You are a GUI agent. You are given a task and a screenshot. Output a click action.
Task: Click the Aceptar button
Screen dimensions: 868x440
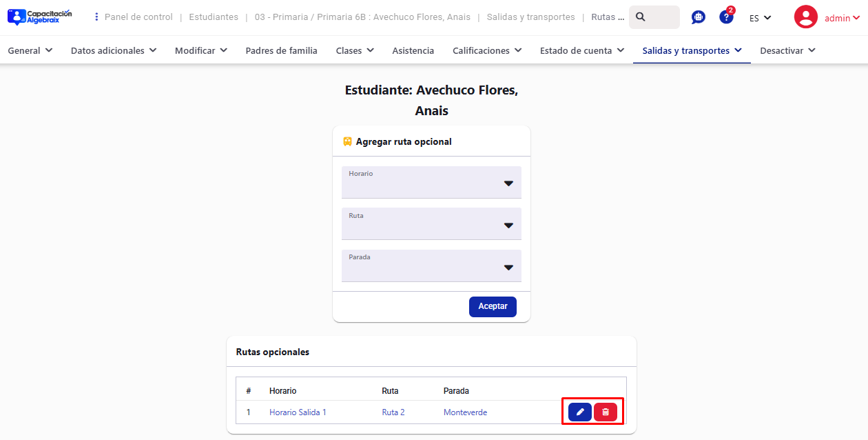[x=493, y=307]
